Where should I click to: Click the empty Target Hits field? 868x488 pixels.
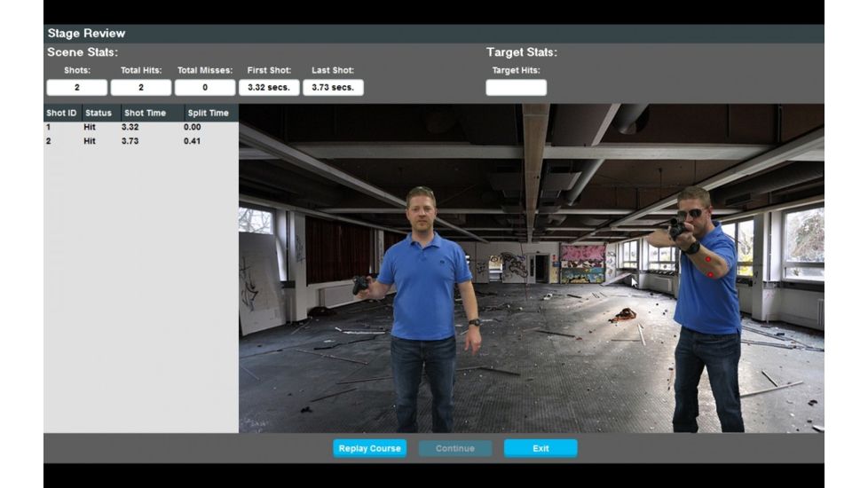click(x=516, y=88)
